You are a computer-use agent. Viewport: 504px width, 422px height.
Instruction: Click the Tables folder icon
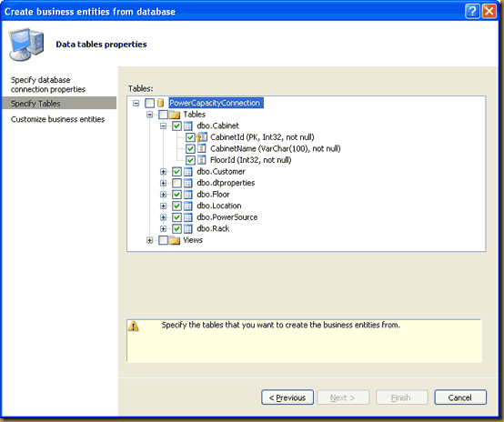175,115
